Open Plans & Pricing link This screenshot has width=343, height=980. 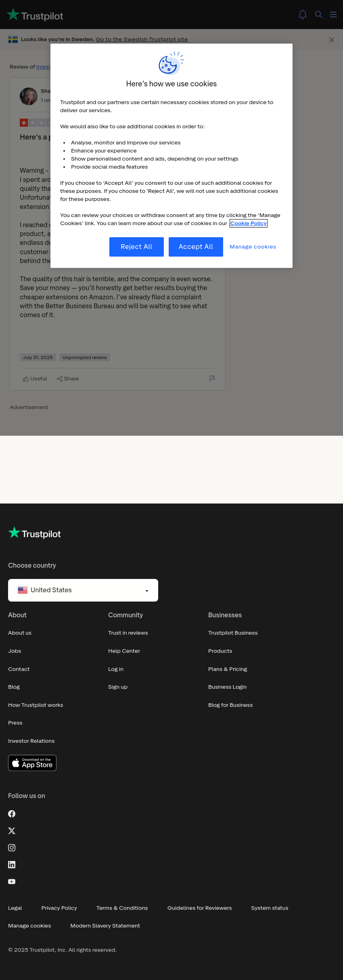[228, 669]
